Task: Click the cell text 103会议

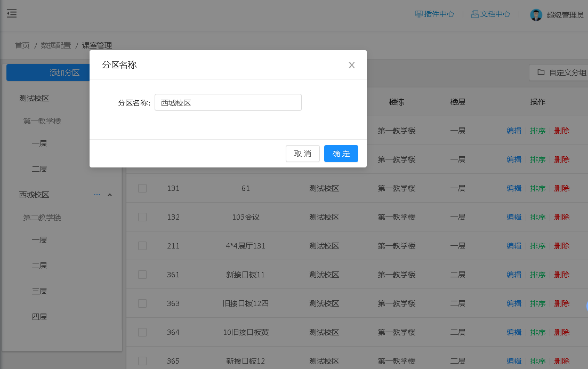Action: [246, 217]
